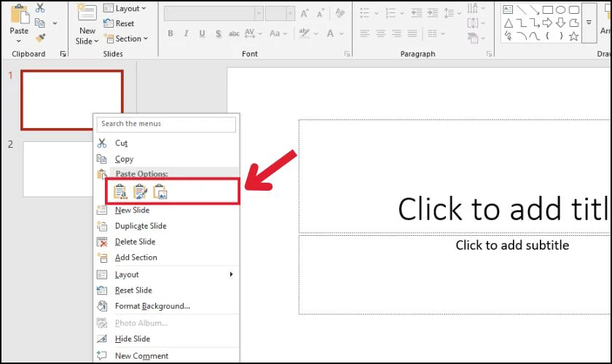This screenshot has width=612, height=364.
Task: Open the ribbon Layout dropdown
Action: 125,8
